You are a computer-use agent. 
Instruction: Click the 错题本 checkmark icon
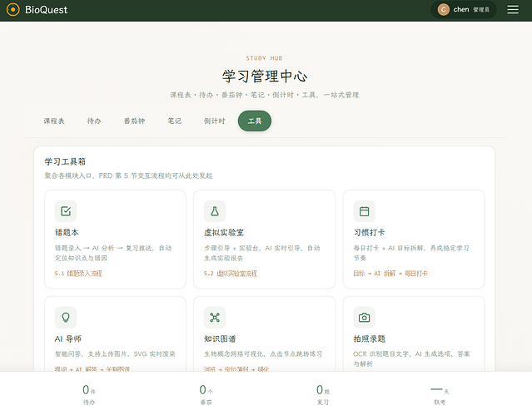coord(66,211)
